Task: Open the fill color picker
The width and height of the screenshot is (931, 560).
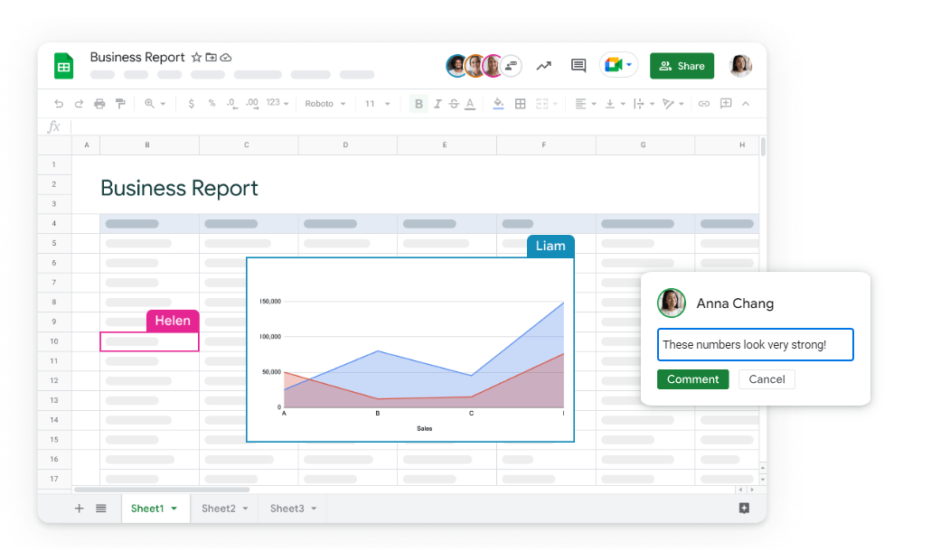Action: click(498, 104)
